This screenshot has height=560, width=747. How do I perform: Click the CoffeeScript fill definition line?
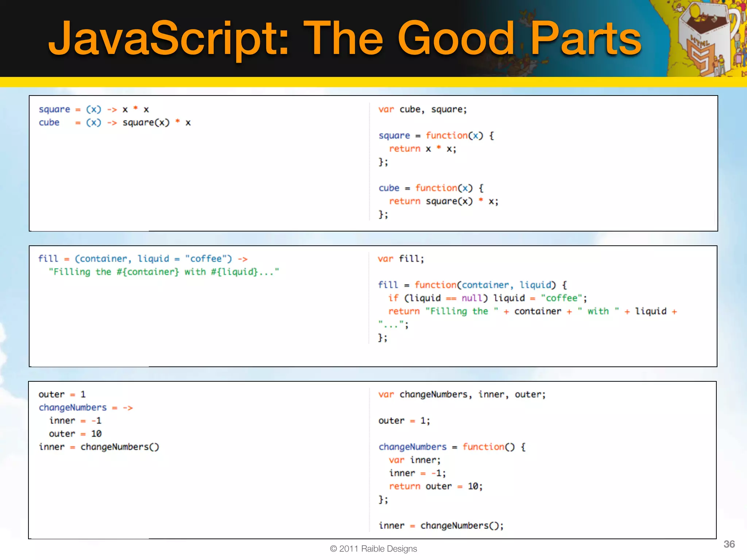coord(143,259)
